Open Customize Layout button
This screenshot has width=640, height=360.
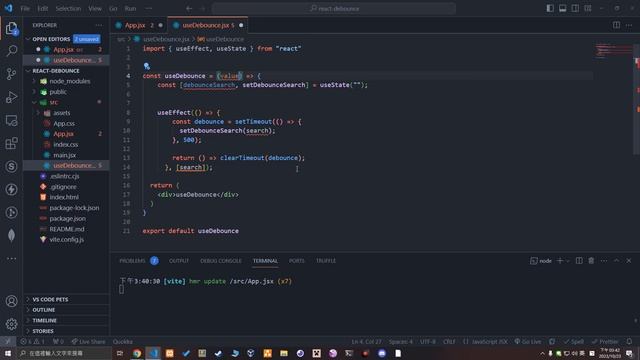[x=588, y=8]
